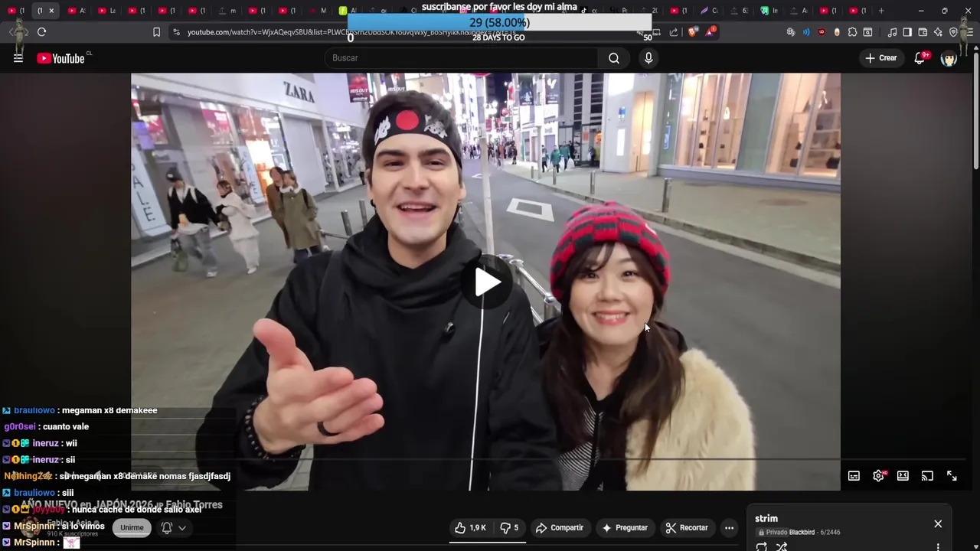This screenshot has width=980, height=551.
Task: Like the video showing 1,9 K
Action: [x=470, y=528]
